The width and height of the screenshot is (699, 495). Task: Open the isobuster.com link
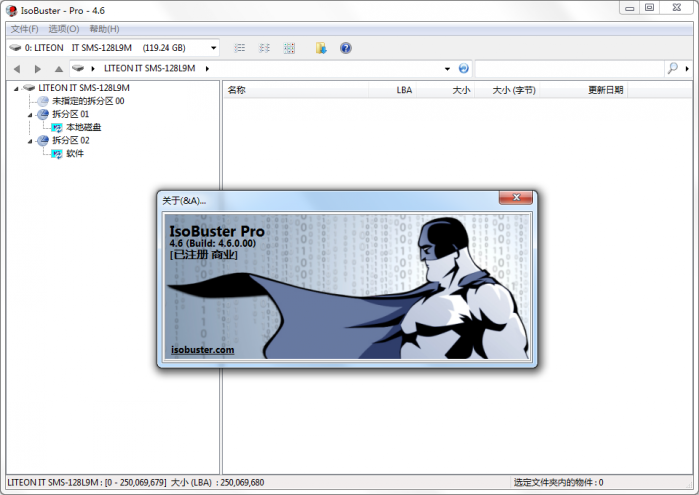tap(202, 350)
